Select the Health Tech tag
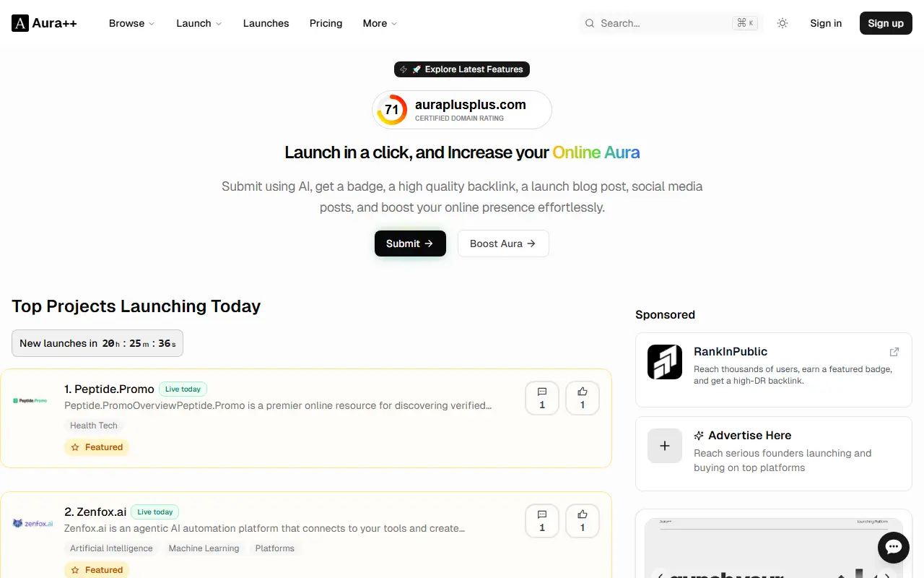The width and height of the screenshot is (924, 578). coord(94,426)
